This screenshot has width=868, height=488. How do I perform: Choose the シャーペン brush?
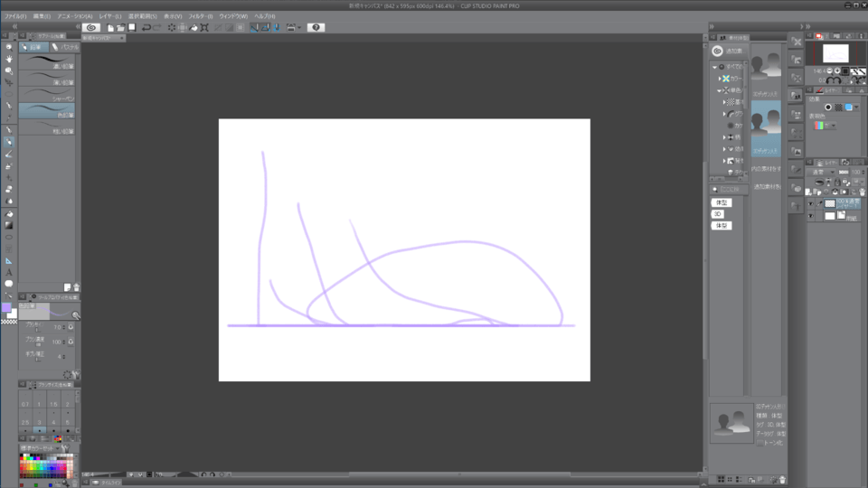point(47,94)
